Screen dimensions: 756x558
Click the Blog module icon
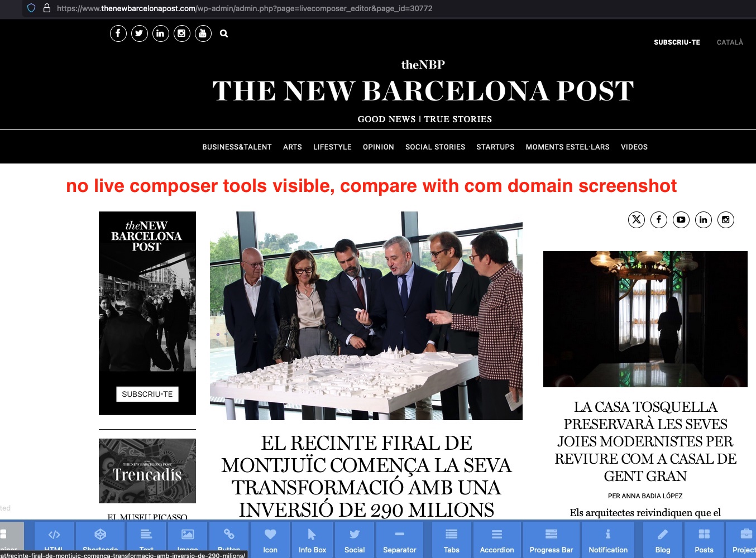pyautogui.click(x=663, y=540)
